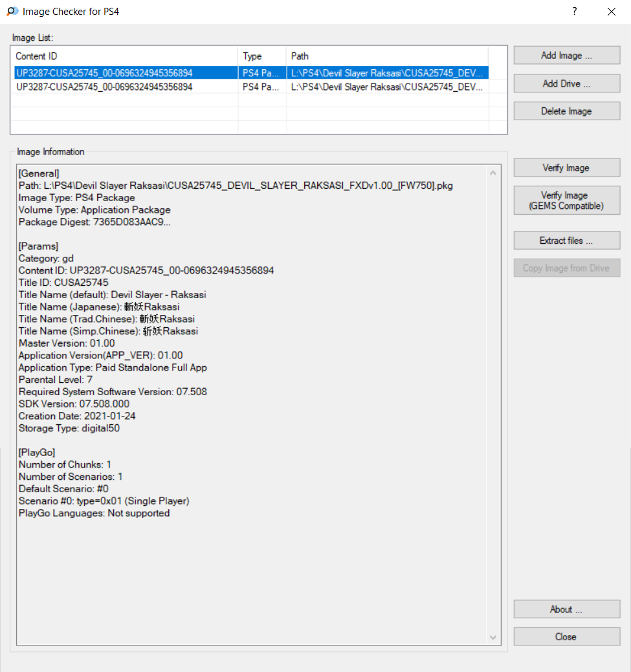The image size is (631, 672).
Task: Click Verify Image (GEMS Compatible) button
Action: (567, 200)
